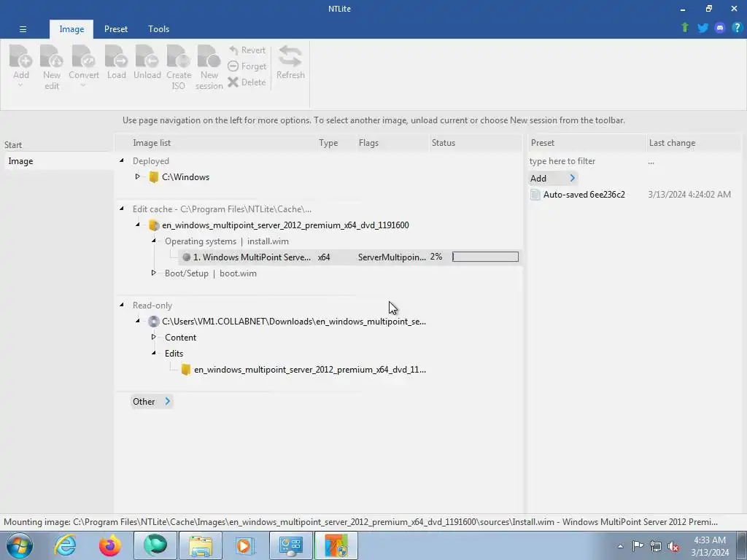
Task: Collapse the Edit cache group
Action: click(x=122, y=209)
